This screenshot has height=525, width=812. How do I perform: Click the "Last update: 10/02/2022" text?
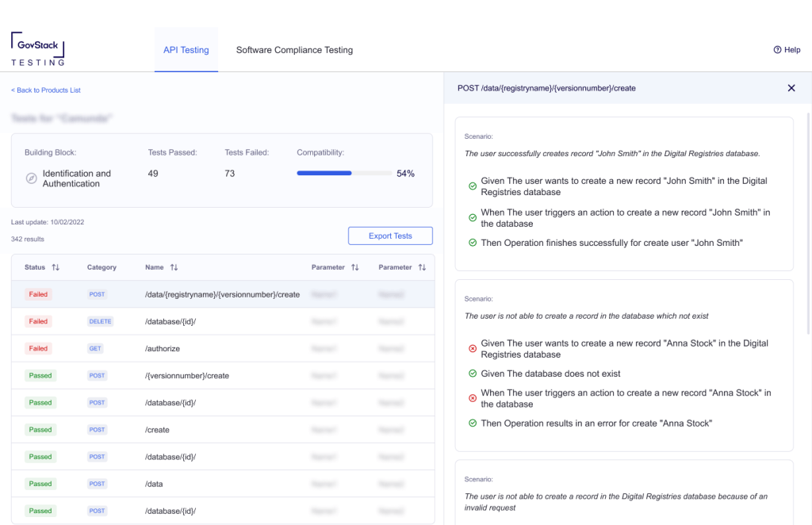pos(48,222)
